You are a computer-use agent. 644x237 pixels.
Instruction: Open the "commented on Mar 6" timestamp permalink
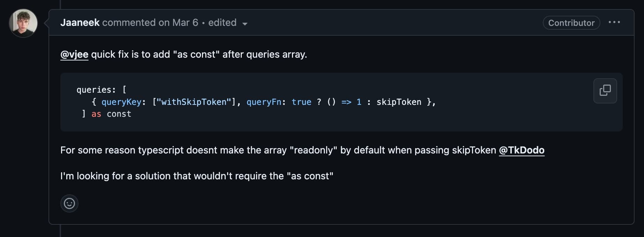(x=150, y=23)
